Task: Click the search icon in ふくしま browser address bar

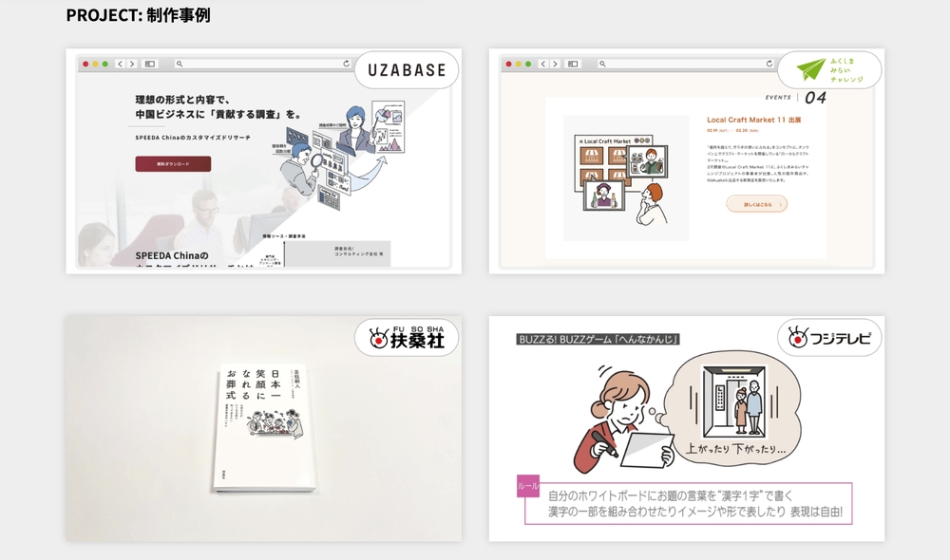Action: pyautogui.click(x=602, y=64)
